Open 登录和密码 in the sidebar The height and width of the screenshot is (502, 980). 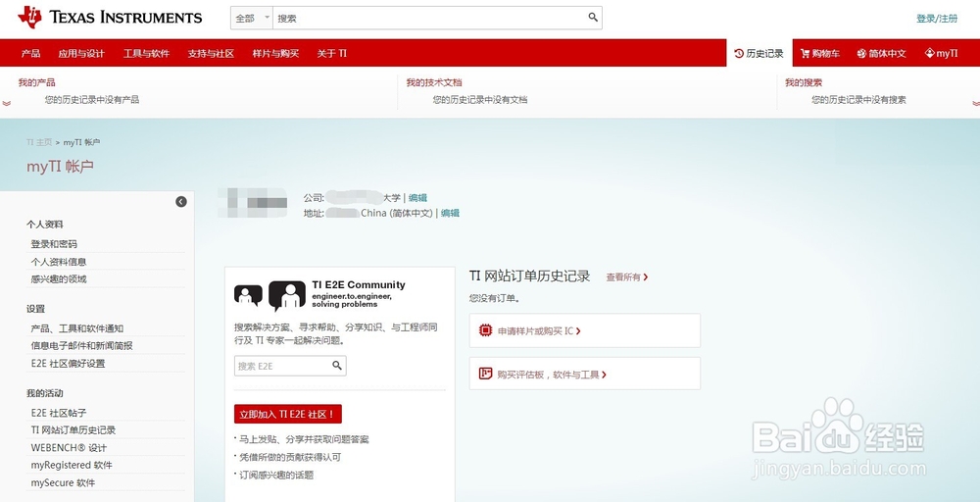tap(54, 244)
